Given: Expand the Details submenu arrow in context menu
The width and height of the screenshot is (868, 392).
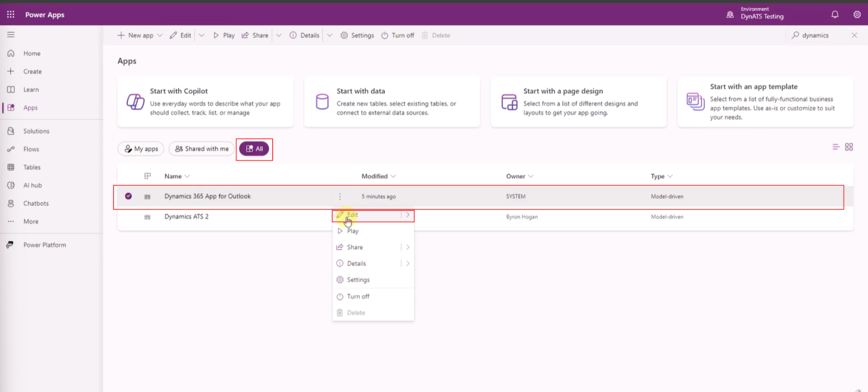Looking at the screenshot, I should [408, 263].
